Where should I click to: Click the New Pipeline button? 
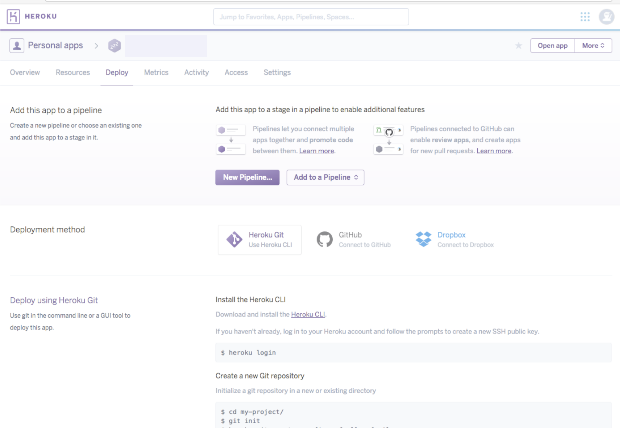pos(247,177)
